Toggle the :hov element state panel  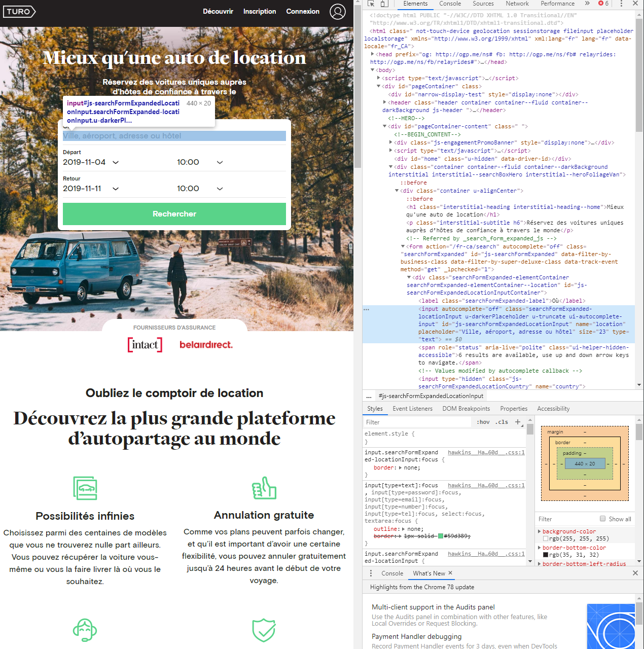(x=483, y=422)
